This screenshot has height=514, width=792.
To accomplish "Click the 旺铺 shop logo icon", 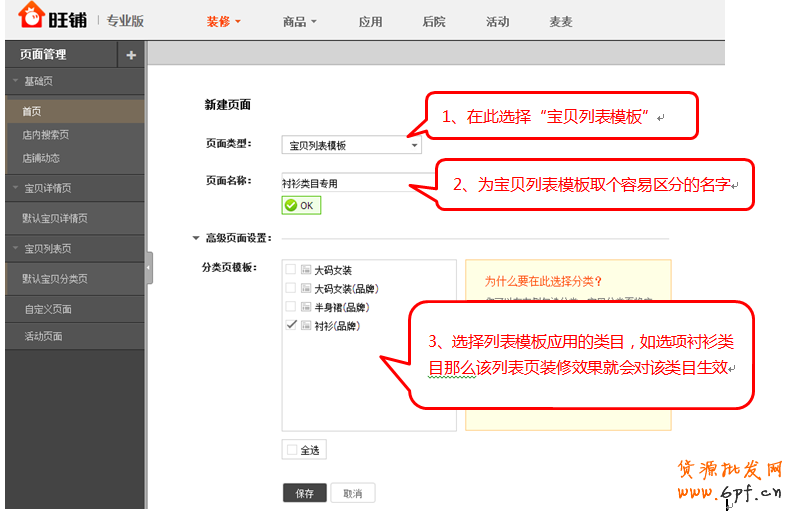I will click(32, 16).
